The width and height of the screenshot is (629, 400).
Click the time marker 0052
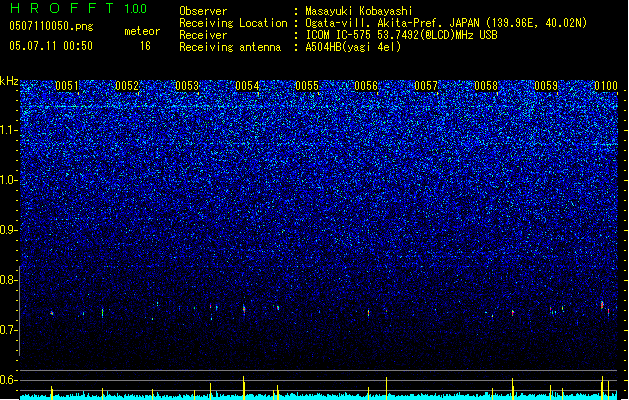coord(127,86)
